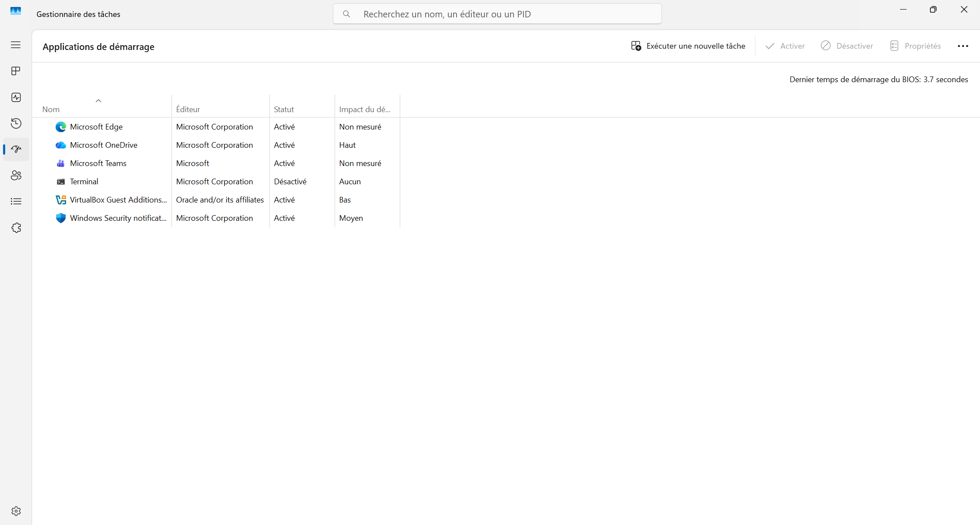
Task: Open the hamburger navigation menu
Action: 16,45
